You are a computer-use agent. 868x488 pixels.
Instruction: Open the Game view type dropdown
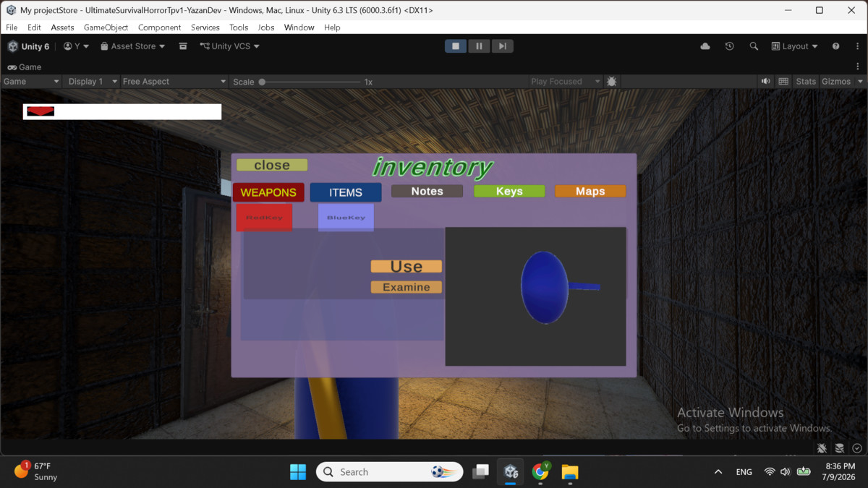click(31, 82)
